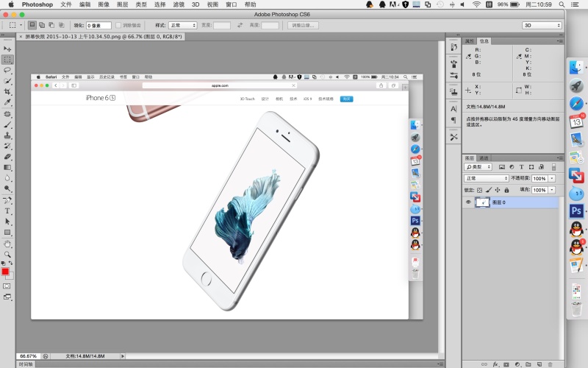Select the Brush tool

[x=7, y=124]
